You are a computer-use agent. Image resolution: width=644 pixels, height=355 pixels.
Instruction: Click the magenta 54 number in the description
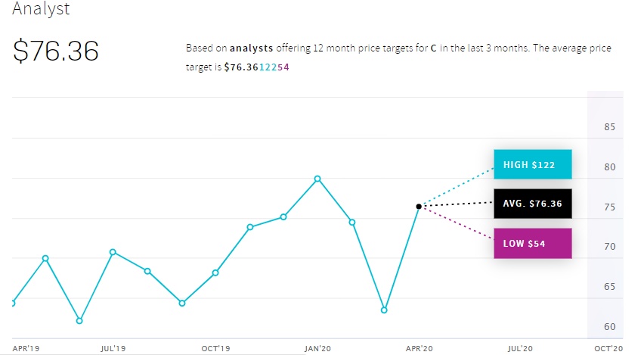(284, 67)
